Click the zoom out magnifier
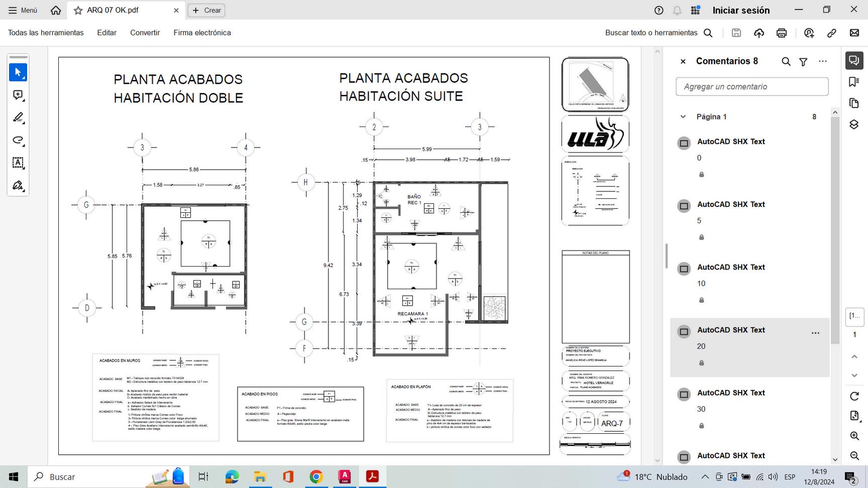The width and height of the screenshot is (868, 488). [x=854, y=455]
